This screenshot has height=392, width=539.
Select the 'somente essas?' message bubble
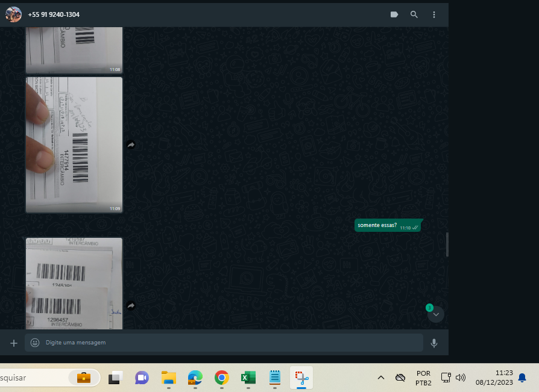[388, 225]
